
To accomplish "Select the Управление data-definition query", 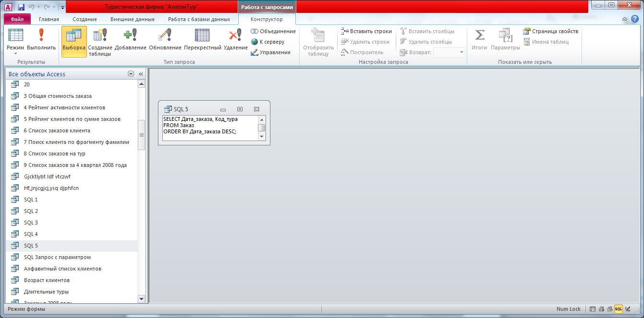I will coord(271,52).
